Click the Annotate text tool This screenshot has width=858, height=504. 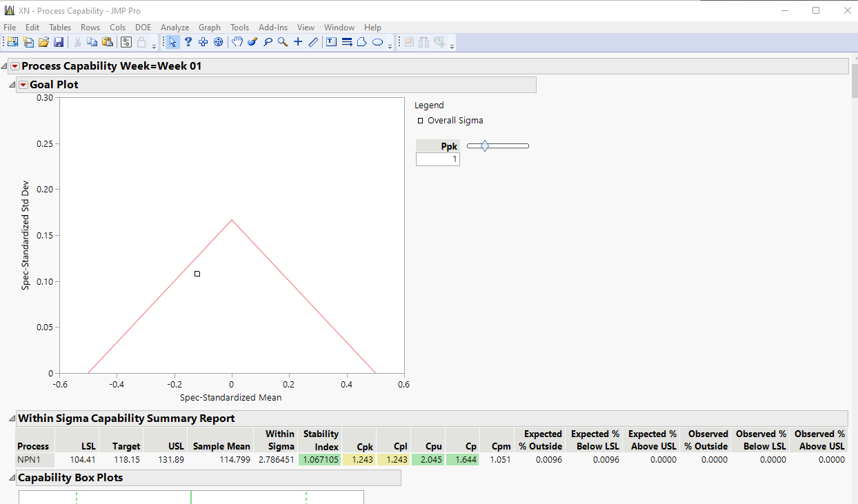point(331,42)
